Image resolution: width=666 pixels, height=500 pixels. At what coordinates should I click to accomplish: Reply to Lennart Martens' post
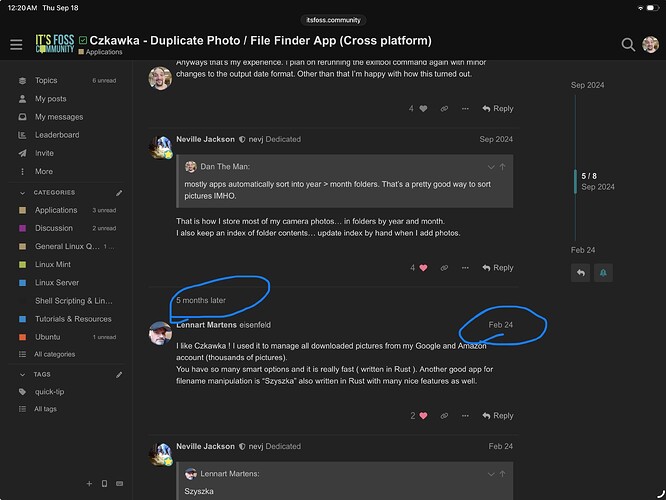[x=497, y=416]
